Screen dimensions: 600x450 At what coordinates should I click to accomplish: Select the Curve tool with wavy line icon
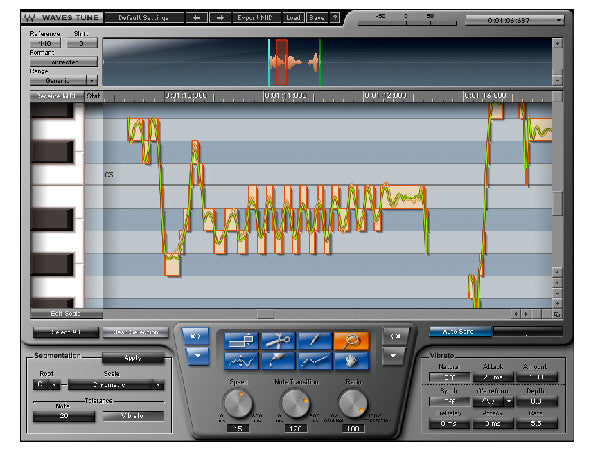(x=241, y=361)
